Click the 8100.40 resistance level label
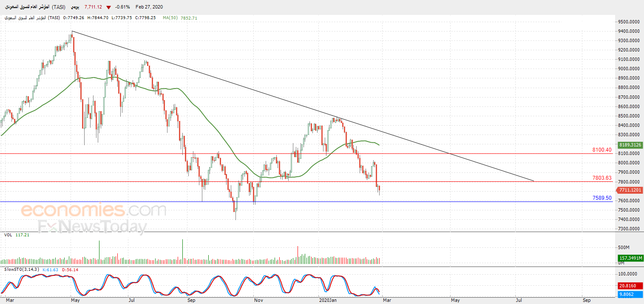 (602, 150)
